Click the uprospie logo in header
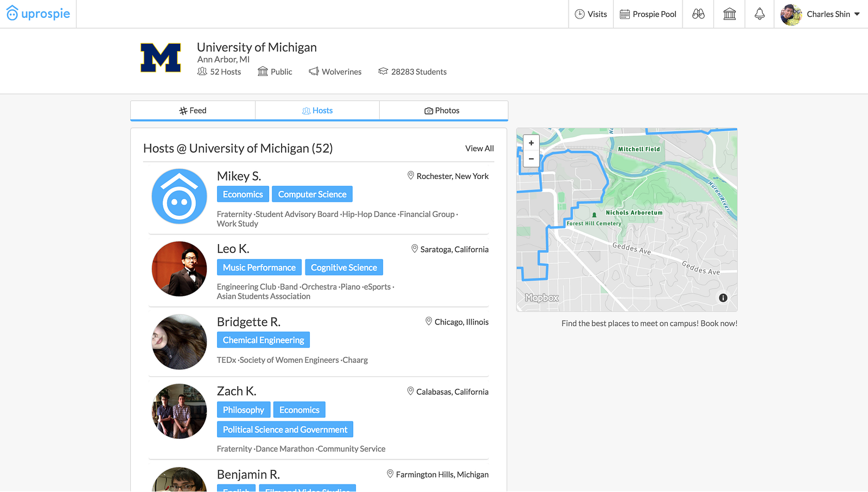Screen dimensions: 868x492 38,14
